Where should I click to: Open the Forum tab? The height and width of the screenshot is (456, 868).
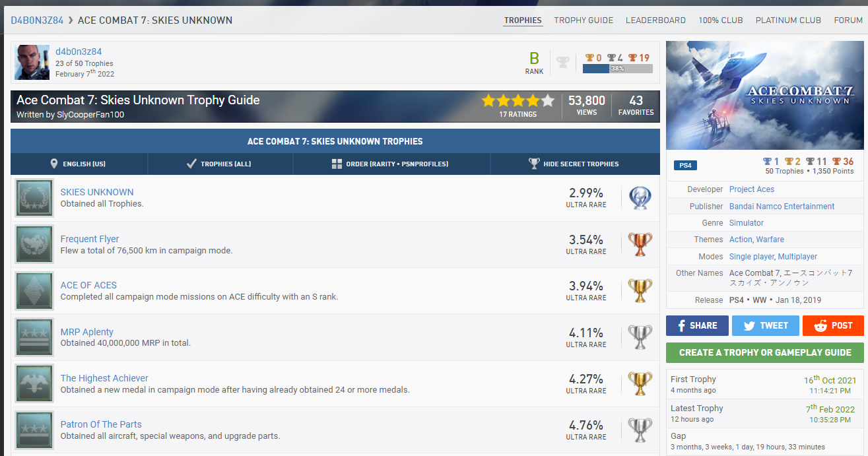(848, 20)
